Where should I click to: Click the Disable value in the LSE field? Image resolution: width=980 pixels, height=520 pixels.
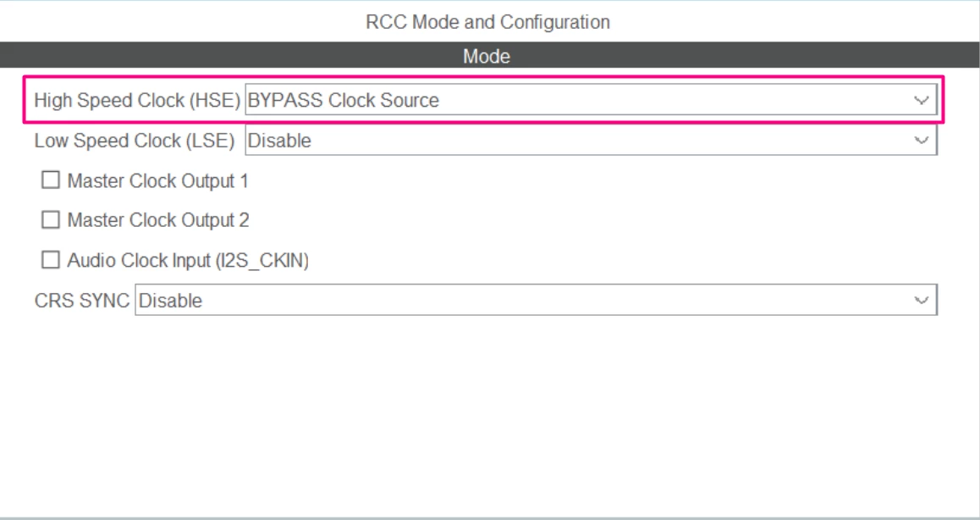pyautogui.click(x=279, y=141)
